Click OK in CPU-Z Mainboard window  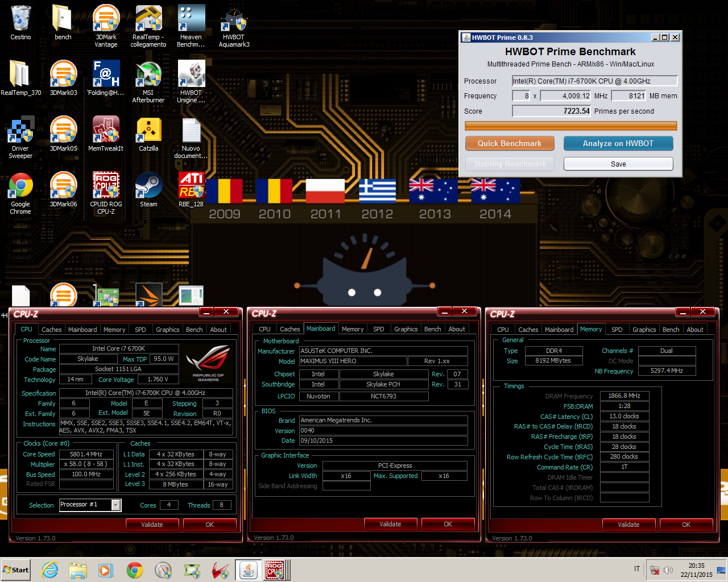[448, 524]
